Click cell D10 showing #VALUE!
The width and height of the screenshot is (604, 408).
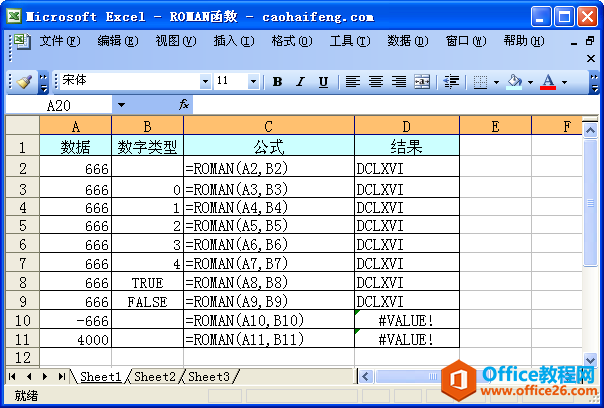pyautogui.click(x=407, y=320)
